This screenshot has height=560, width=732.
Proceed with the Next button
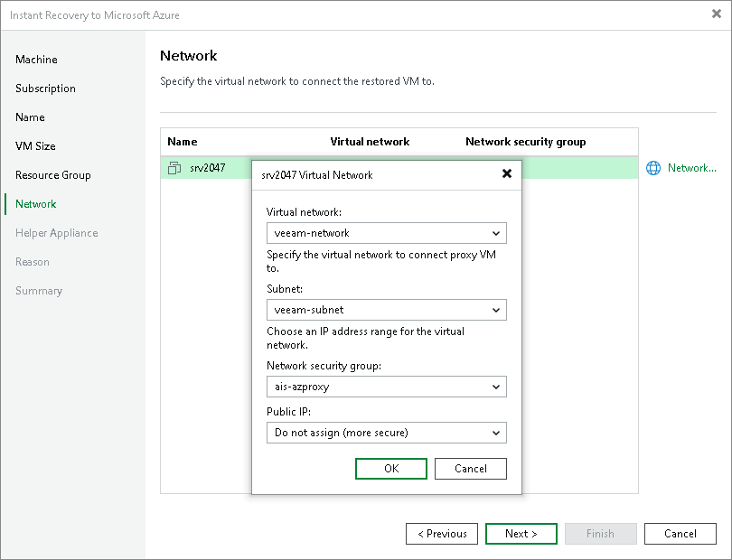(521, 534)
